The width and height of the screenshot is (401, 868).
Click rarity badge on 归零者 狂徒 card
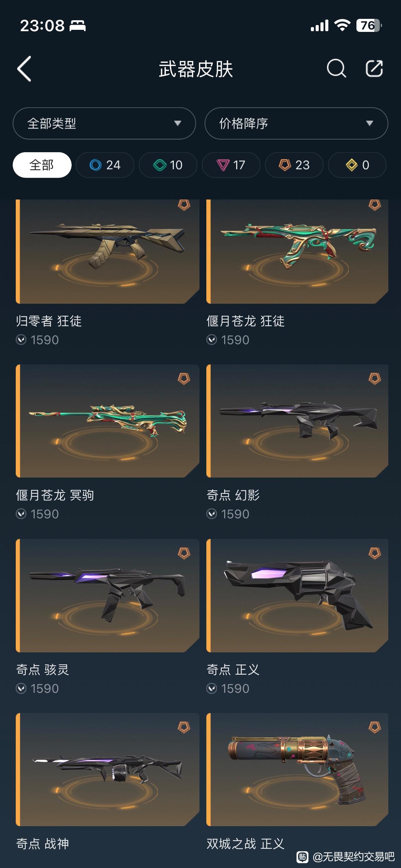coord(184,205)
